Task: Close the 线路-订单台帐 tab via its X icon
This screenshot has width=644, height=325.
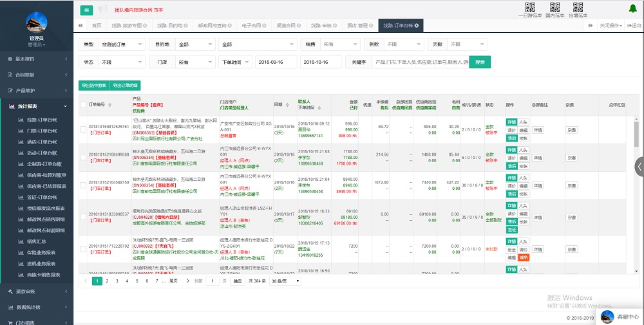Action: point(417,26)
